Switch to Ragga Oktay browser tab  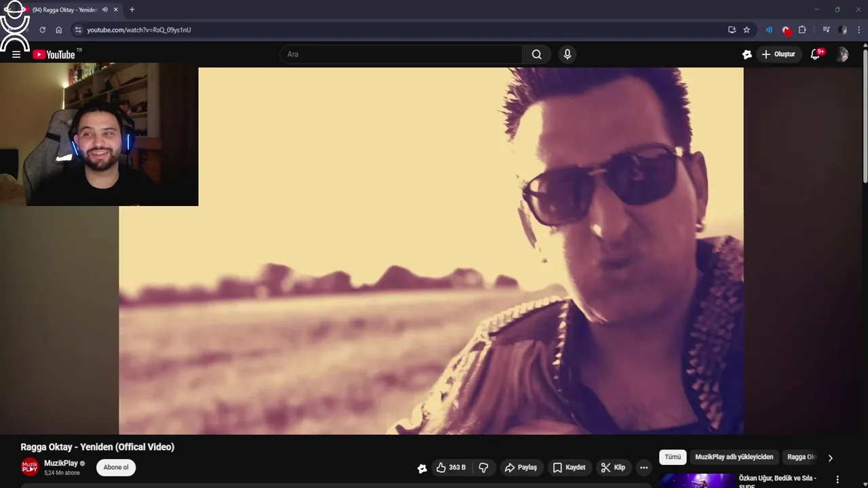65,9
